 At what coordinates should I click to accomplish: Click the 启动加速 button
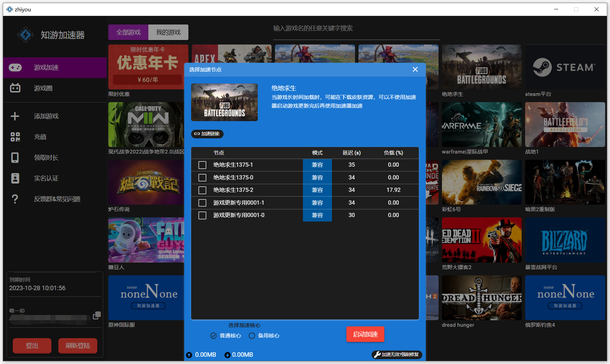(365, 334)
